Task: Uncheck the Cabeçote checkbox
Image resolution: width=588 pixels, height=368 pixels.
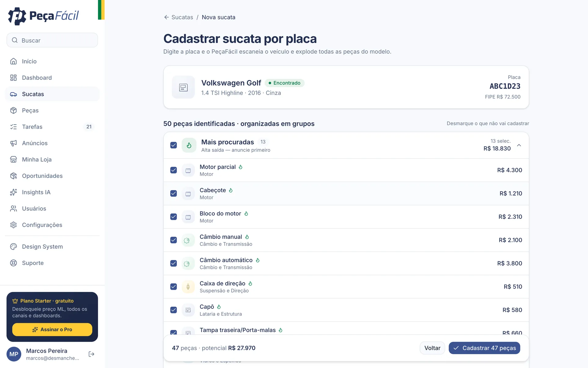Action: (x=174, y=194)
